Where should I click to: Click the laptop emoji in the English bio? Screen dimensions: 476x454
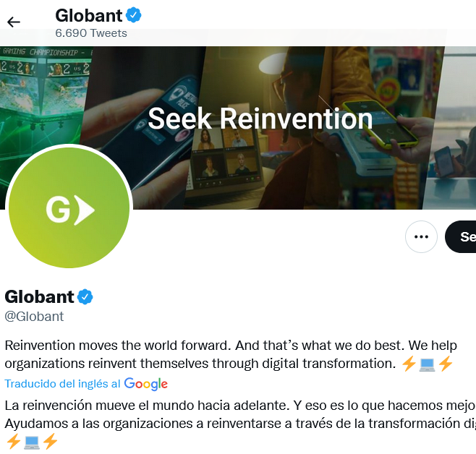click(x=427, y=364)
